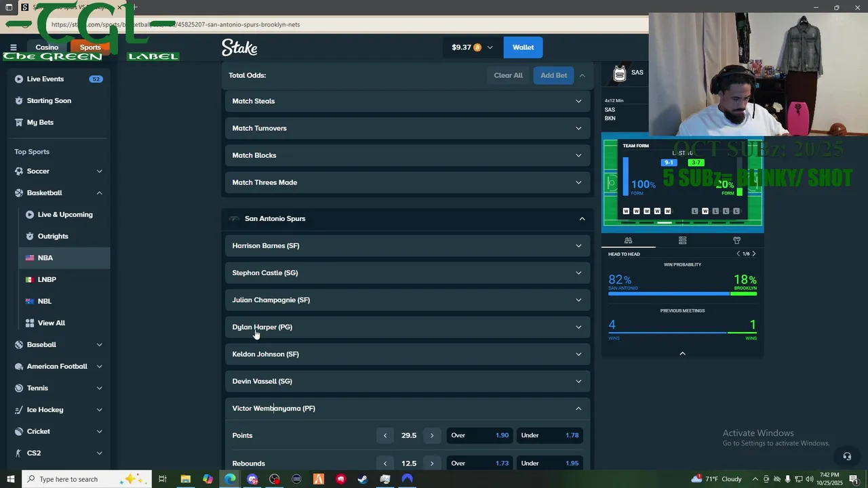Expand Soccer in Top Sports

[x=58, y=171]
